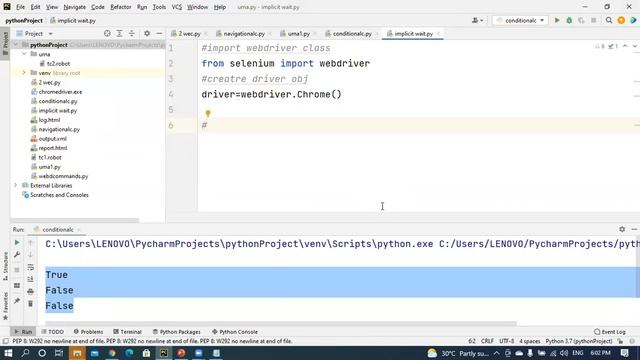Select Scratches and Consoles node
640x360 pixels.
coord(59,195)
